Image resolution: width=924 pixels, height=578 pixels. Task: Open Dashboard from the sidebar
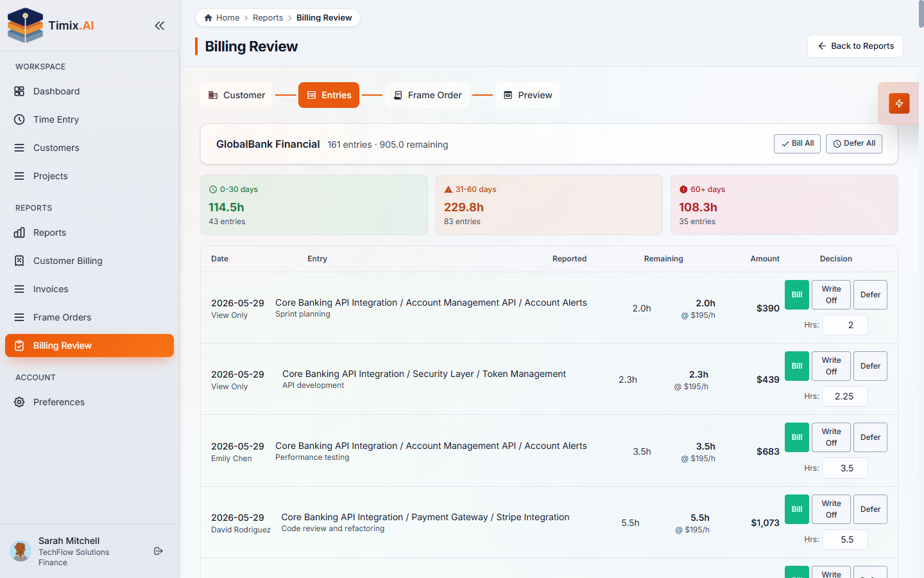coord(89,91)
